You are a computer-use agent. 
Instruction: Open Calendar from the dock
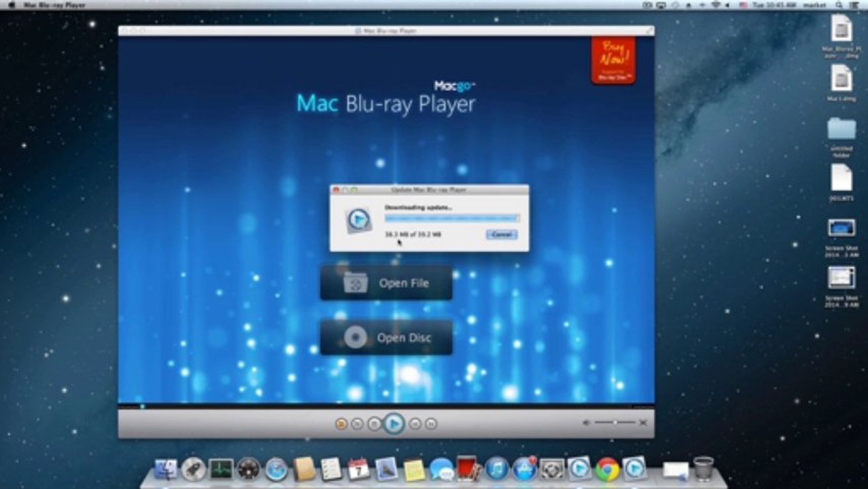[x=358, y=469]
